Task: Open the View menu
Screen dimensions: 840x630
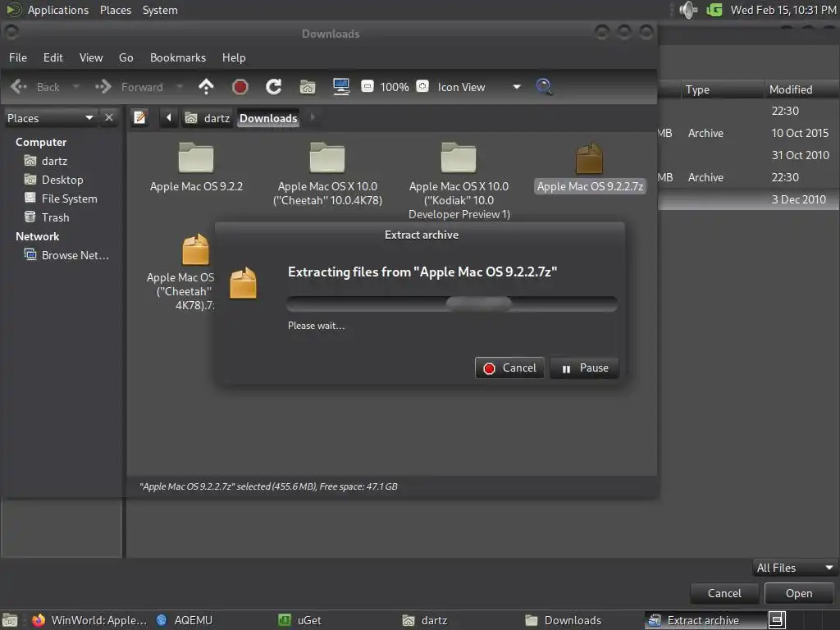Action: pyautogui.click(x=91, y=57)
